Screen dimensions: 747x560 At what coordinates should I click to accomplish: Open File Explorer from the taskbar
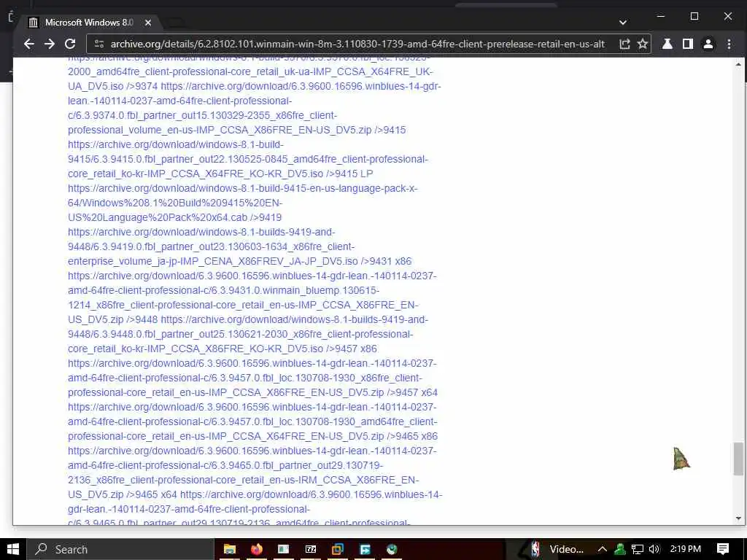230,549
